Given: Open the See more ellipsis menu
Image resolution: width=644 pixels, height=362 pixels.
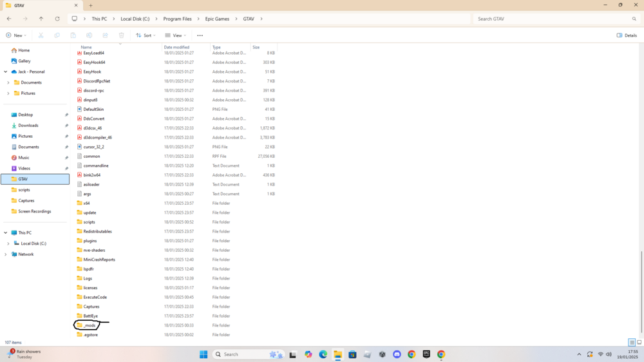Looking at the screenshot, I should click(x=200, y=35).
